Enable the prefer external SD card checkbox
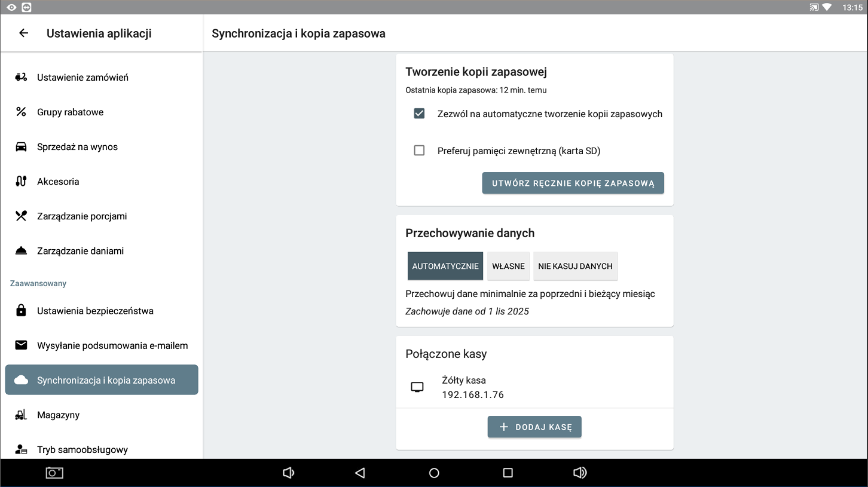The width and height of the screenshot is (868, 487). point(419,151)
